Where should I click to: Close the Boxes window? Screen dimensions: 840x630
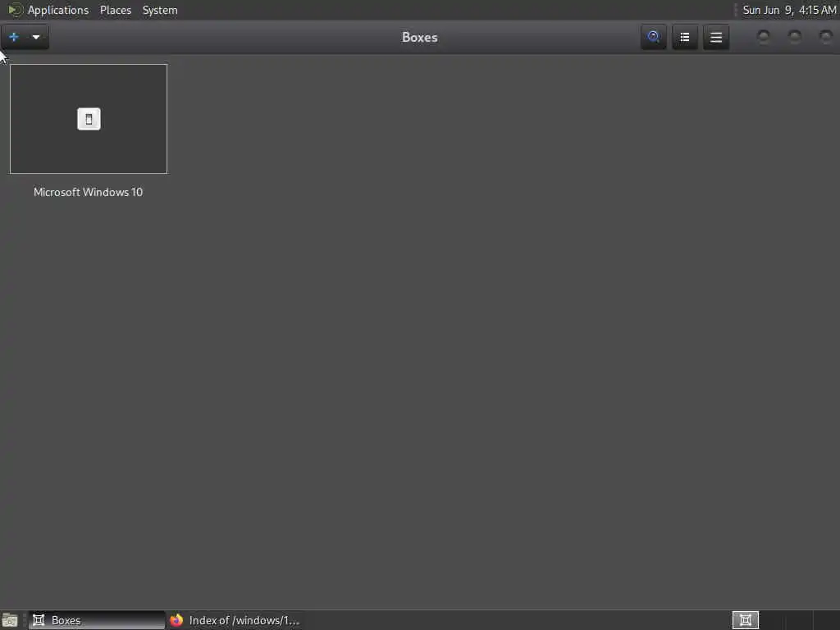(825, 36)
